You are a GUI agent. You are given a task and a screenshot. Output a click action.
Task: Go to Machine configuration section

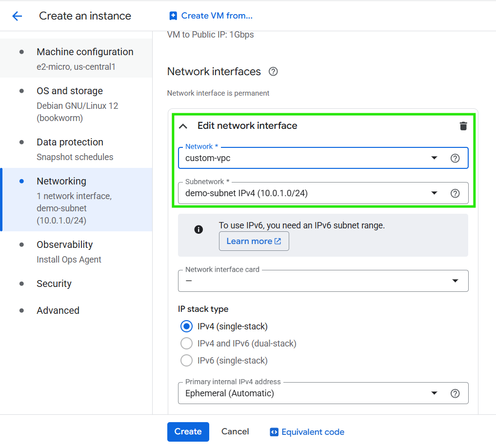[84, 52]
